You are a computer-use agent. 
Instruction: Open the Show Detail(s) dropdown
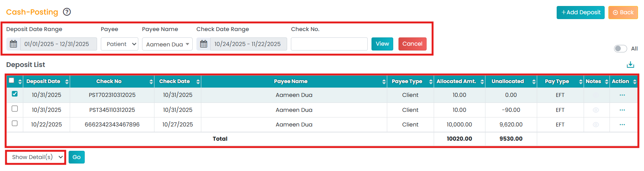(x=36, y=157)
